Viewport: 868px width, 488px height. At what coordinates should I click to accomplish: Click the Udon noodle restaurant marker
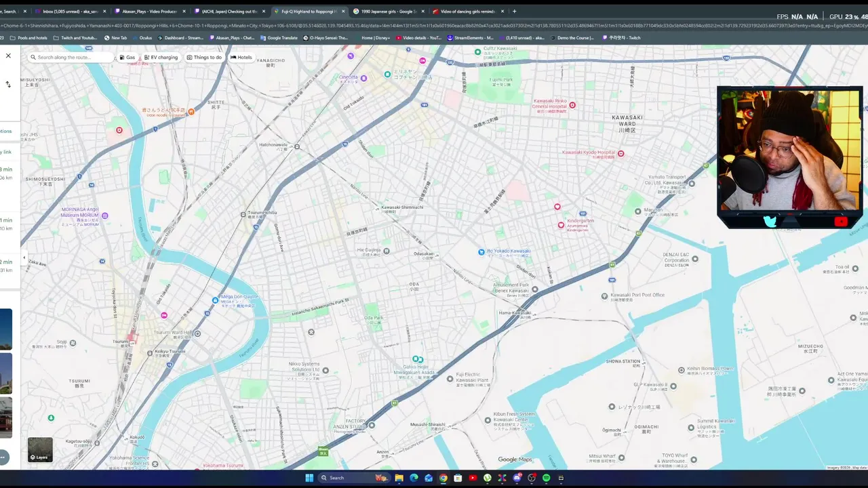[x=191, y=111]
